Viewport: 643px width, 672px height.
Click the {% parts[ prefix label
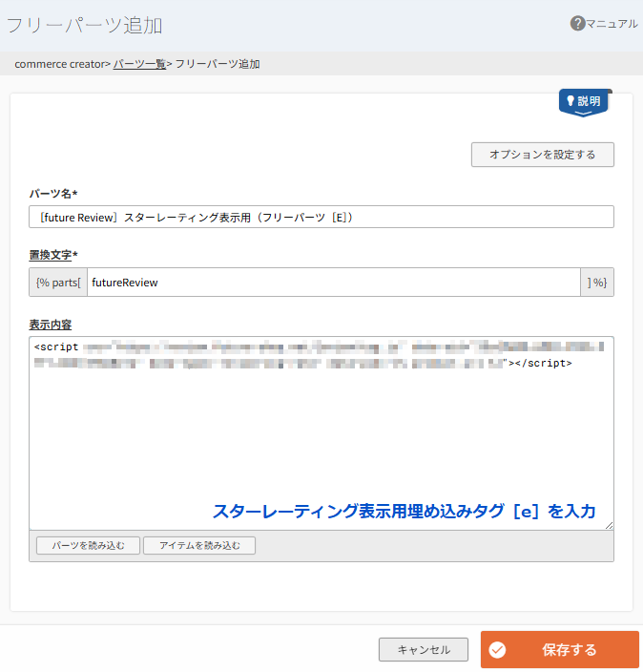pos(58,283)
